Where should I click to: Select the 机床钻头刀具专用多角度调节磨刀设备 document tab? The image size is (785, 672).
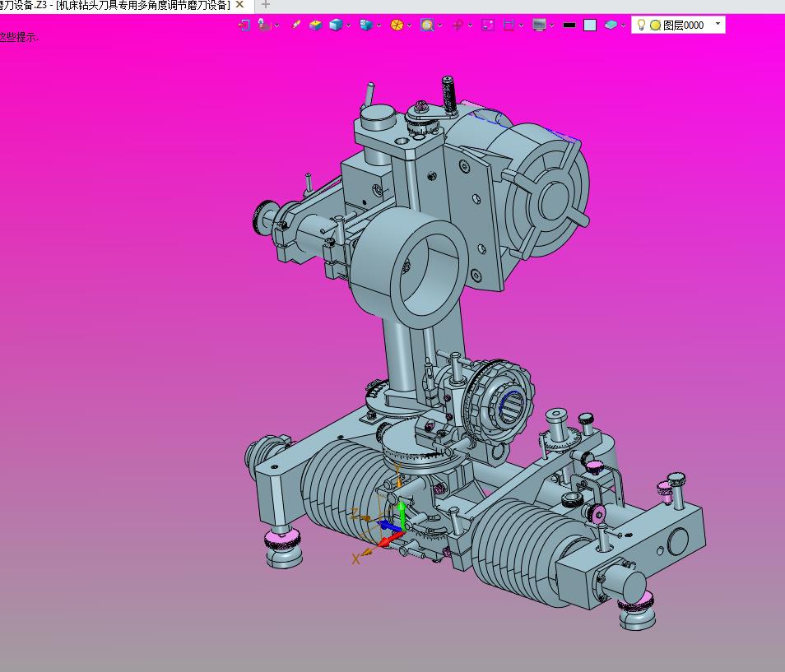click(114, 6)
